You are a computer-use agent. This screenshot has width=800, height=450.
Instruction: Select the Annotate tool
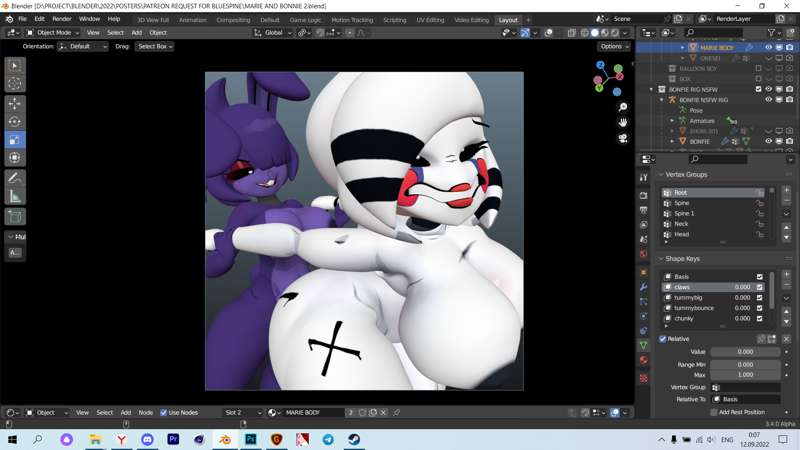(x=15, y=178)
